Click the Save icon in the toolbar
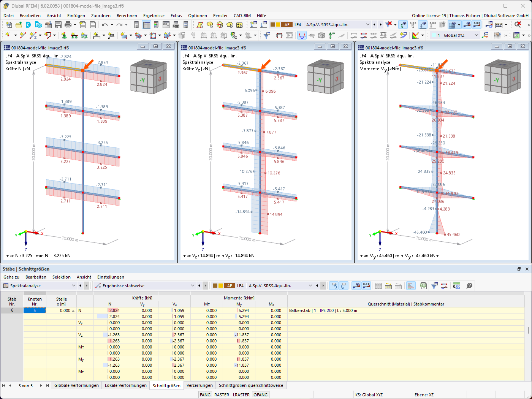Image resolution: width=532 pixels, height=399 pixels. pos(58,24)
